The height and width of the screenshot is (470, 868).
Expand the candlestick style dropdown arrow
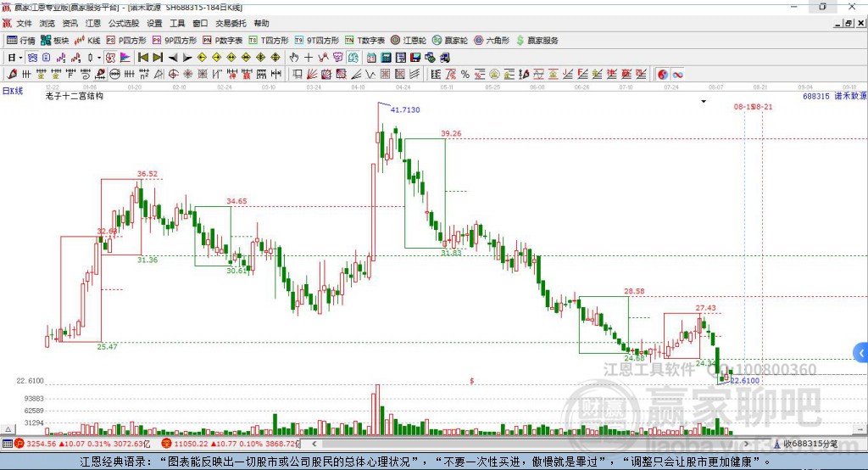click(99, 58)
